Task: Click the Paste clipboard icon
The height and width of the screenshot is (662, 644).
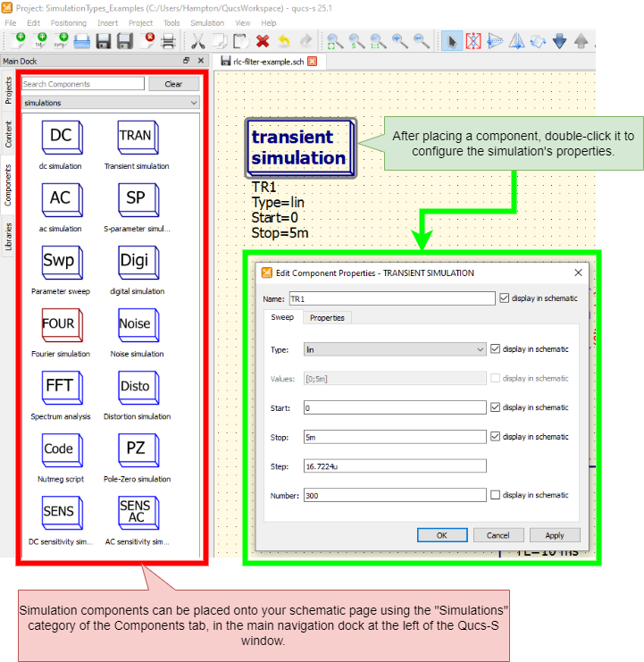Action: (x=241, y=41)
